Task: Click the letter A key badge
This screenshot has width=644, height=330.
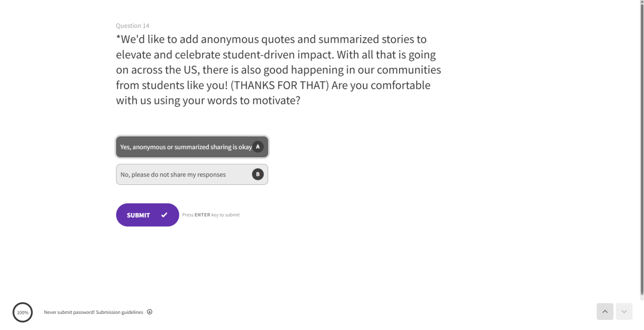Action: tap(258, 147)
